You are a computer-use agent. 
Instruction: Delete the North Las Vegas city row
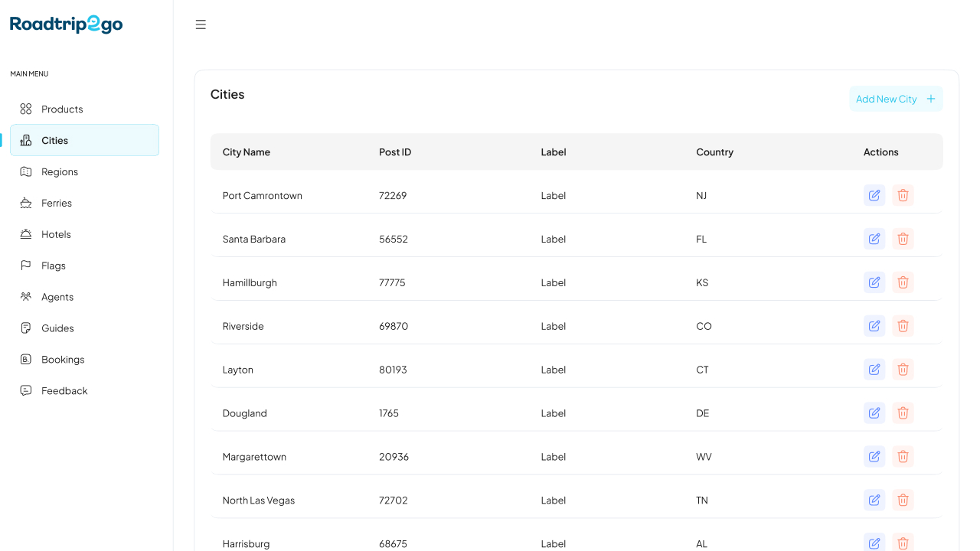(x=903, y=500)
